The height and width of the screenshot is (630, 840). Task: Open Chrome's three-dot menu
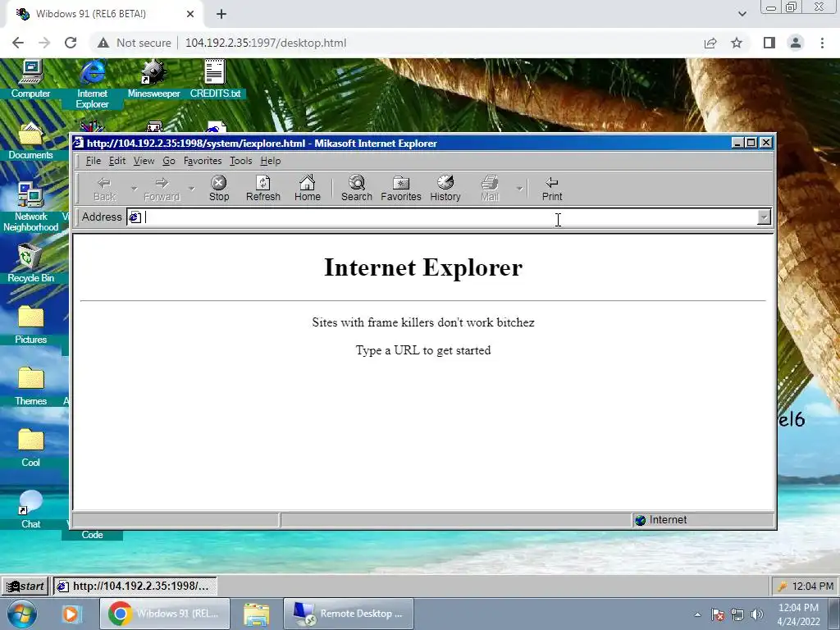822,43
